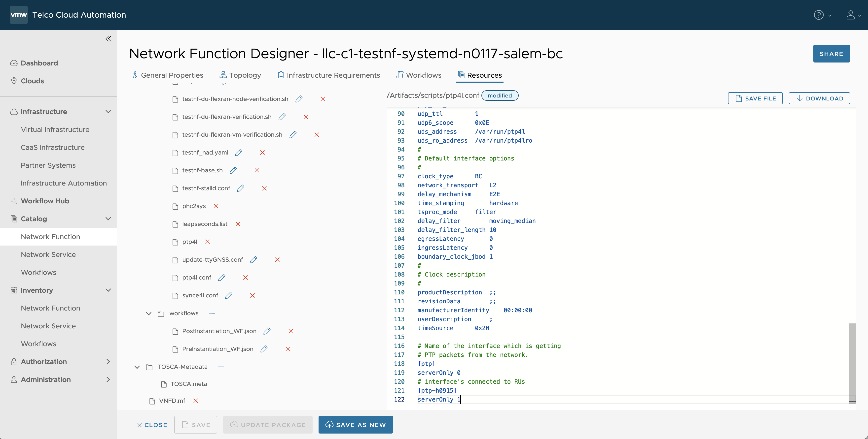Edit PostInstantiation_WF.json
Viewport: 868px width, 439px height.
267,331
